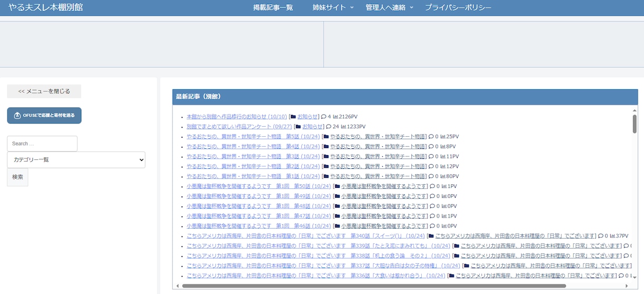Focus the Search text input field
The height and width of the screenshot is (294, 644).
42,144
